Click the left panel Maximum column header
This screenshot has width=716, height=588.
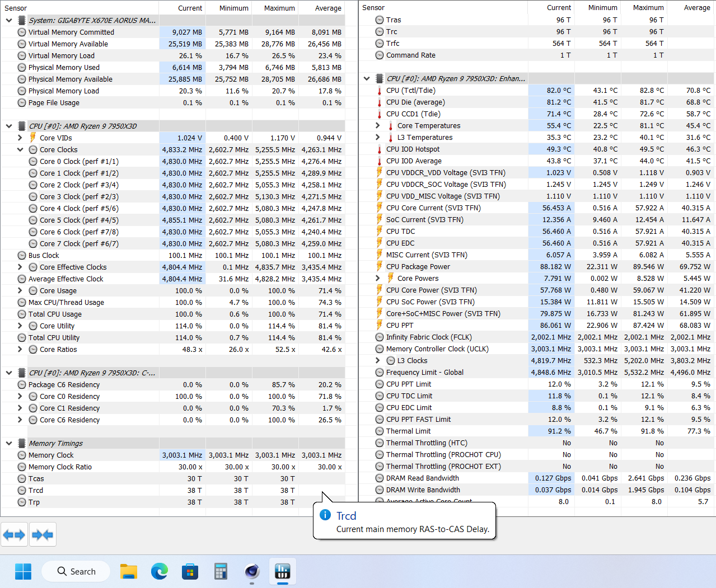pyautogui.click(x=275, y=8)
